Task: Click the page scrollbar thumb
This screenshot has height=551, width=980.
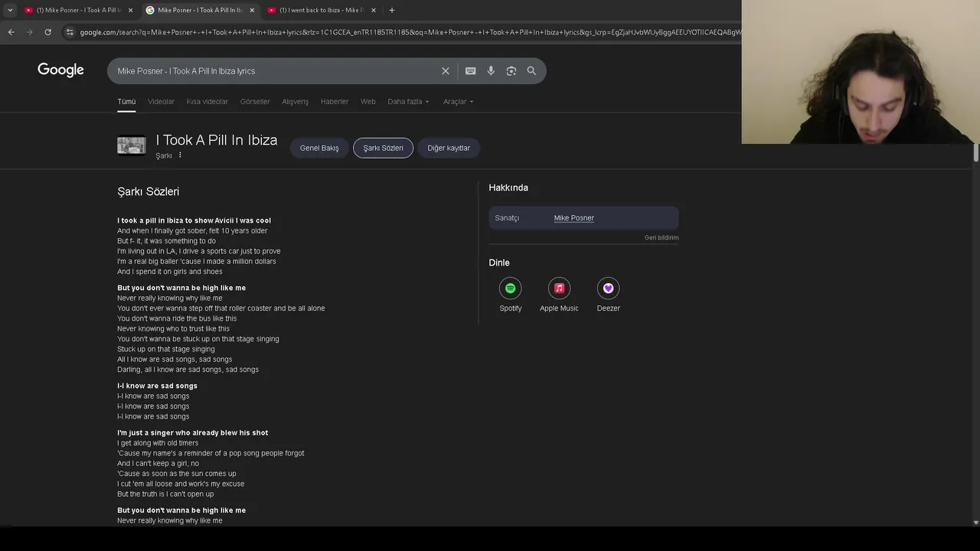Action: (975, 152)
